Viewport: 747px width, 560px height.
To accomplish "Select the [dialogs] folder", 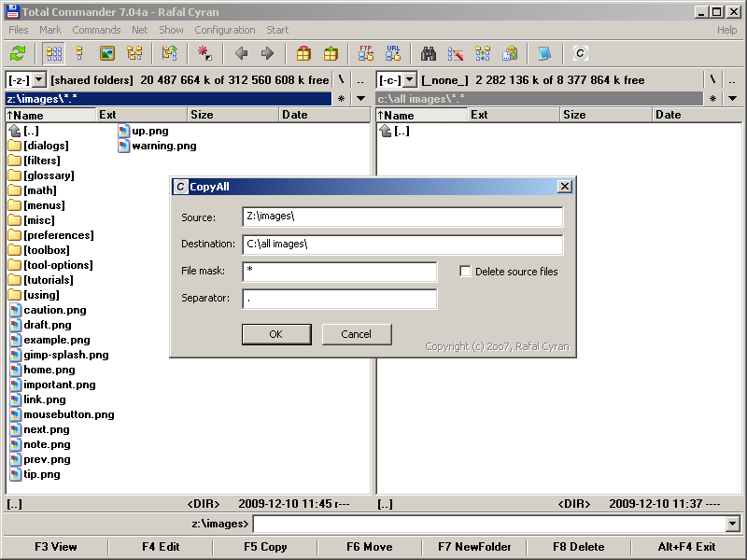I will pos(38,146).
